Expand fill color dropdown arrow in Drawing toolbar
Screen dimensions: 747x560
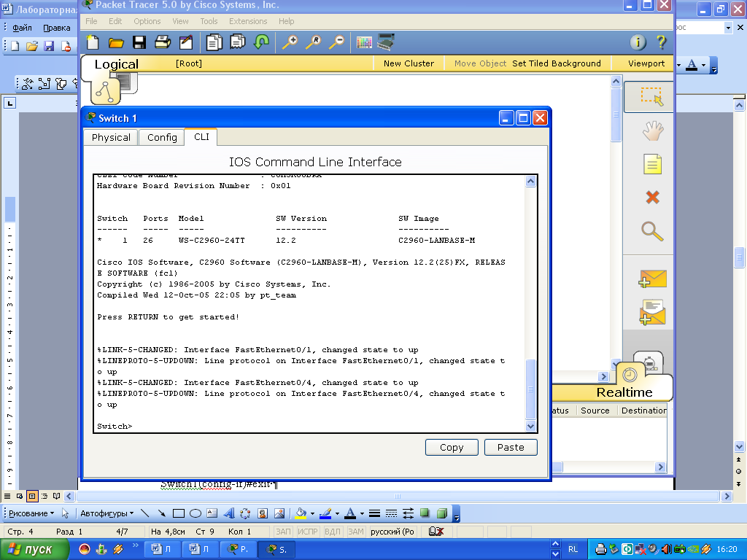pos(312,514)
